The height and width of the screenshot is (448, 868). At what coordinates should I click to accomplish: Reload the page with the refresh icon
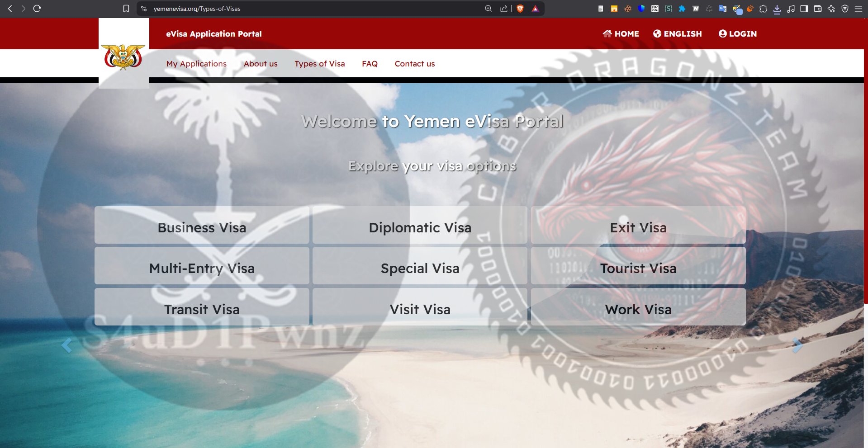click(37, 9)
